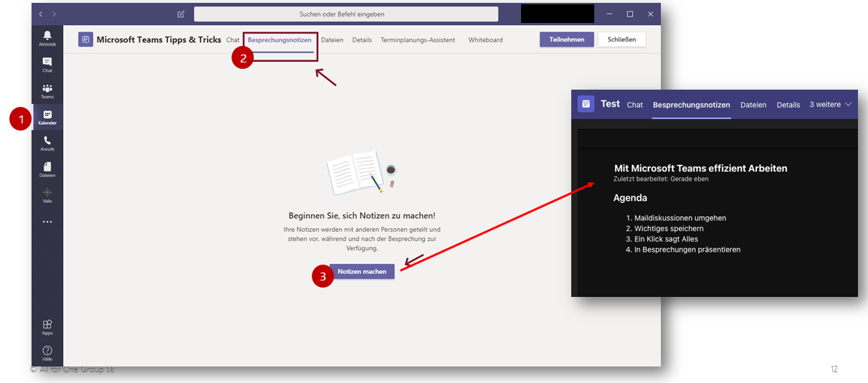
Task: Go back with the navigation arrow
Action: tap(40, 14)
